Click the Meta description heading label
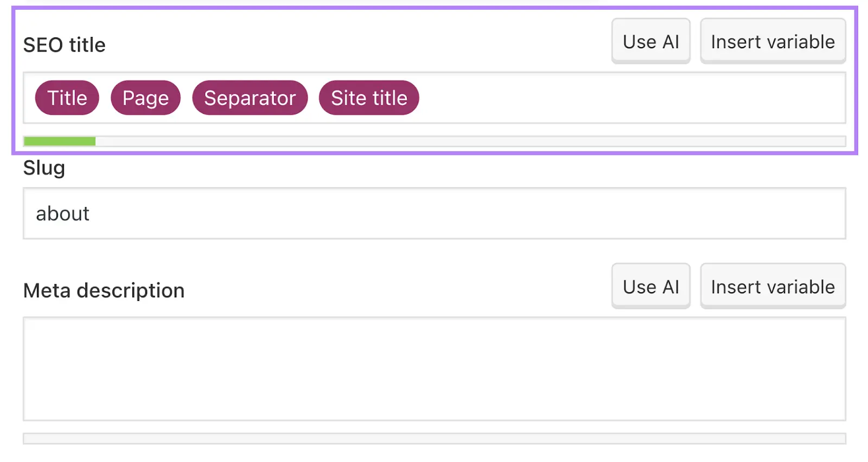The width and height of the screenshot is (868, 462). tap(104, 290)
